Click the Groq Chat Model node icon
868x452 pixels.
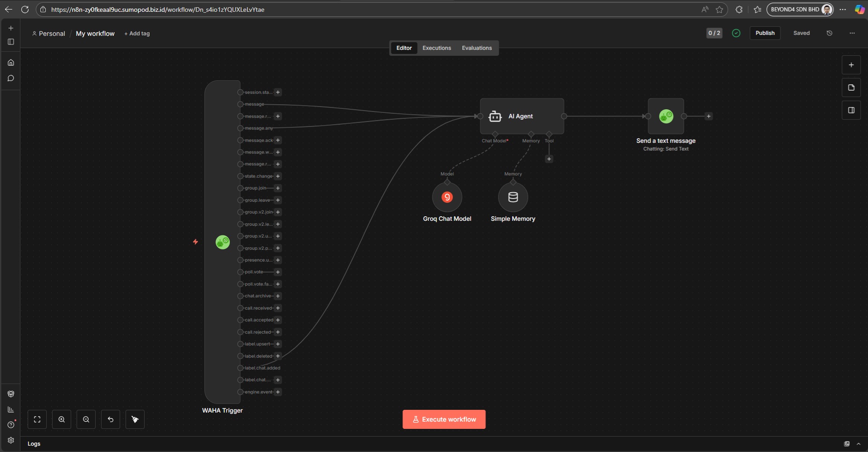447,197
